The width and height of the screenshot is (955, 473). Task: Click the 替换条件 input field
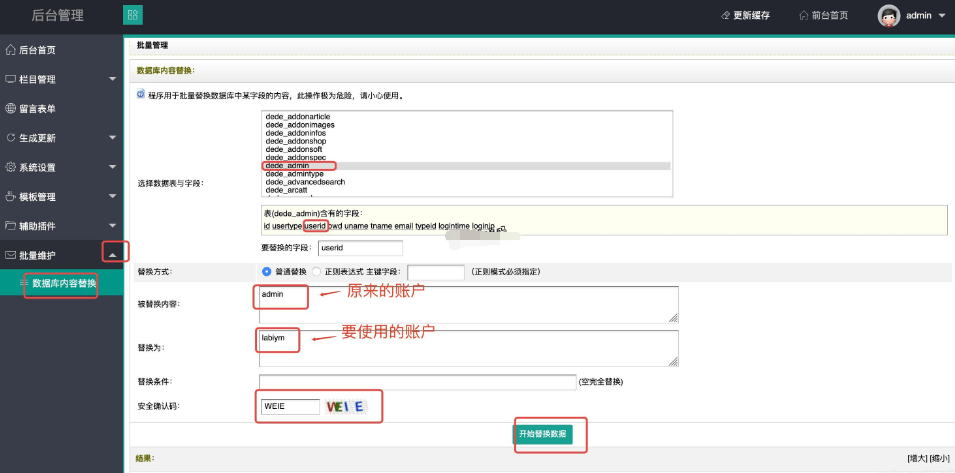point(417,382)
